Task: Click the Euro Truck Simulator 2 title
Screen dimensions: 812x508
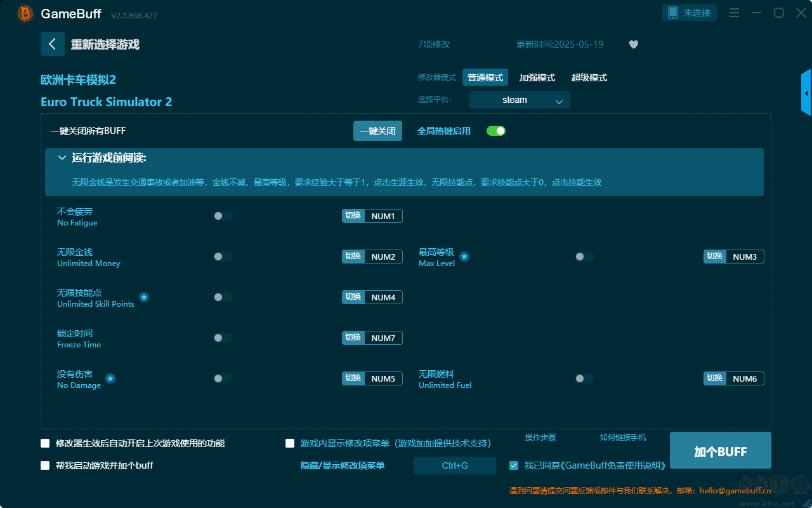Action: click(106, 102)
